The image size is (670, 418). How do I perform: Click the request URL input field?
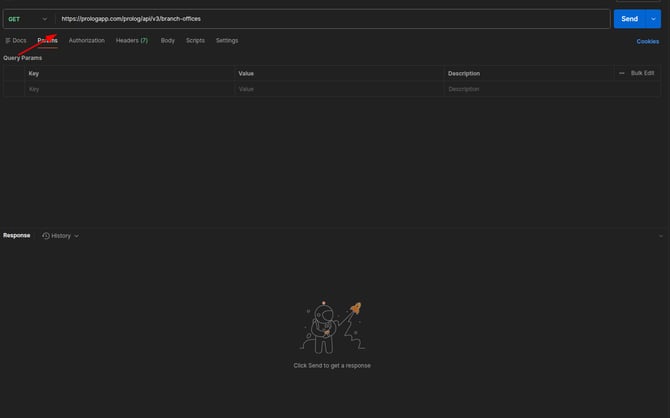pyautogui.click(x=330, y=19)
